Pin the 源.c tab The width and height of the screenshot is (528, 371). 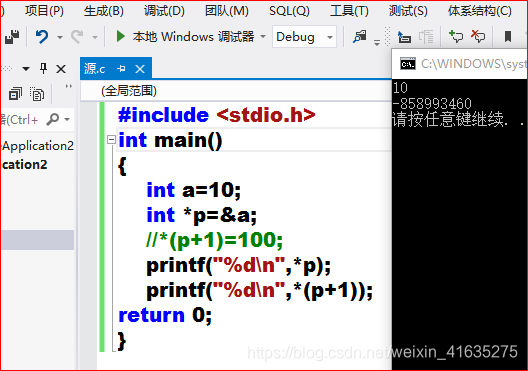click(121, 69)
